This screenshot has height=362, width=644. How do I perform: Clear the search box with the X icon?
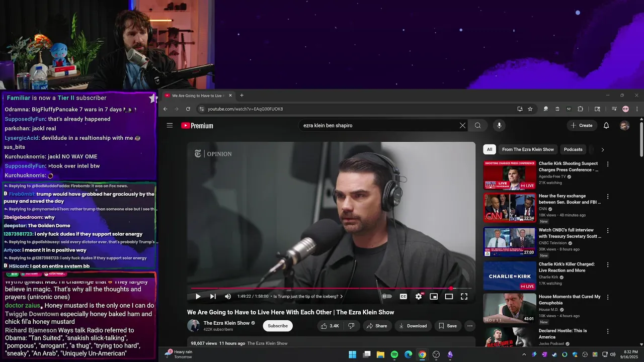point(462,125)
